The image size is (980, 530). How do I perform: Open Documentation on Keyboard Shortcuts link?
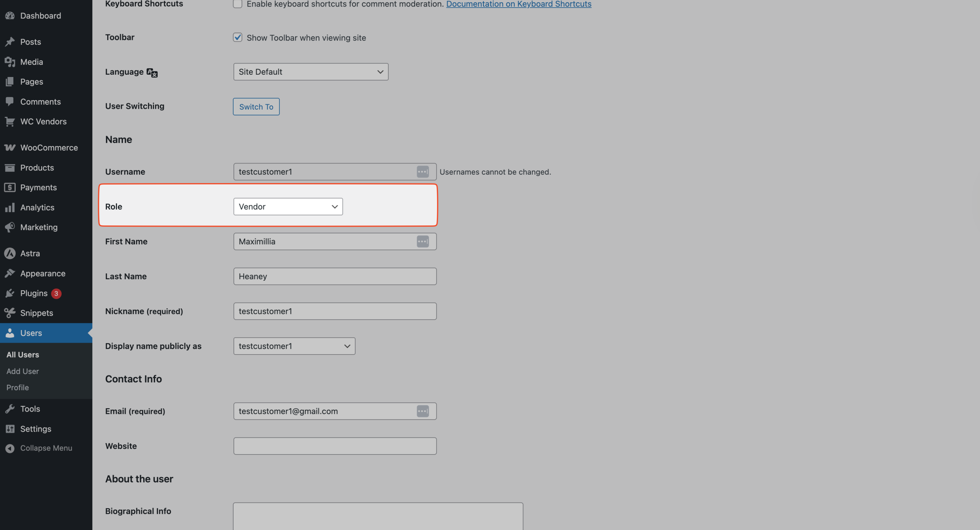(x=519, y=4)
